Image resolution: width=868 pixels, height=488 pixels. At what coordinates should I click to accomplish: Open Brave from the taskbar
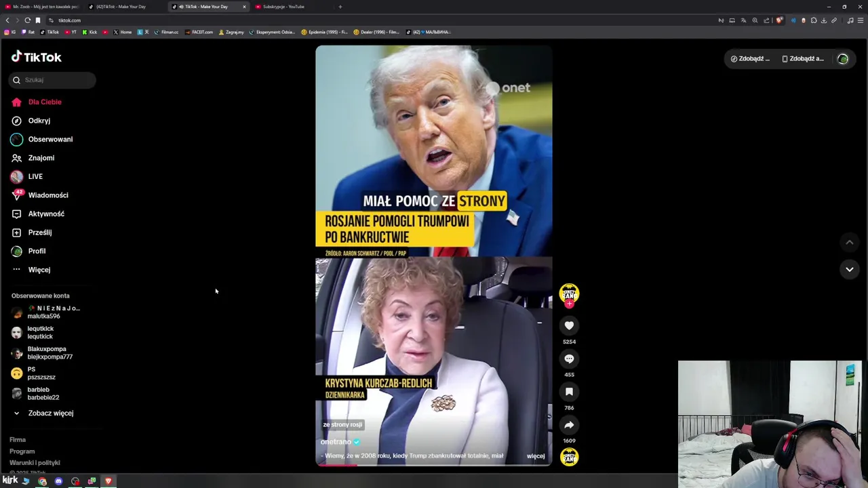[108, 481]
